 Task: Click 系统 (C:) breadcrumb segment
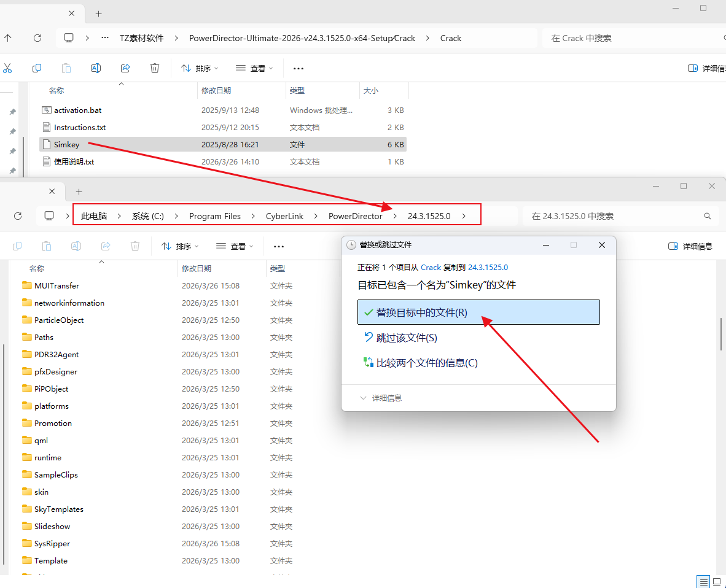click(147, 216)
